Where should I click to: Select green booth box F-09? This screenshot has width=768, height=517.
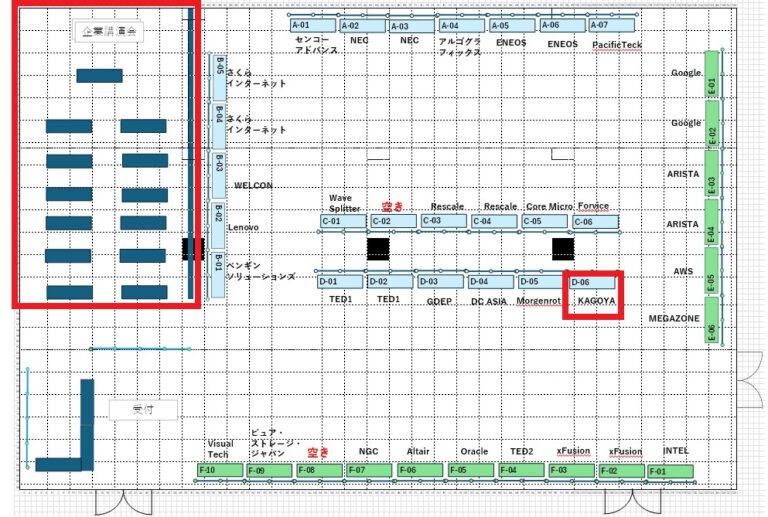point(269,471)
